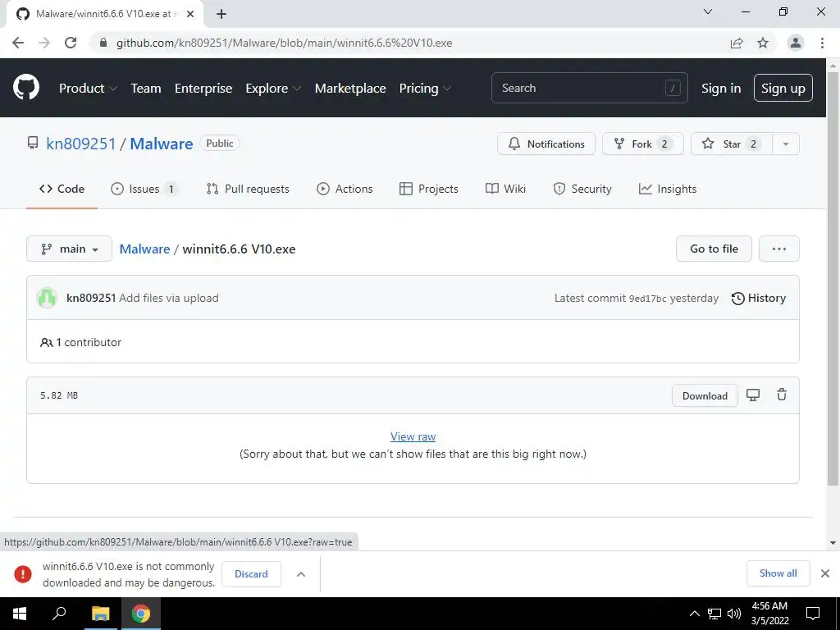Switch to the Projects tab
Image resolution: width=840 pixels, height=630 pixels.
click(x=428, y=189)
